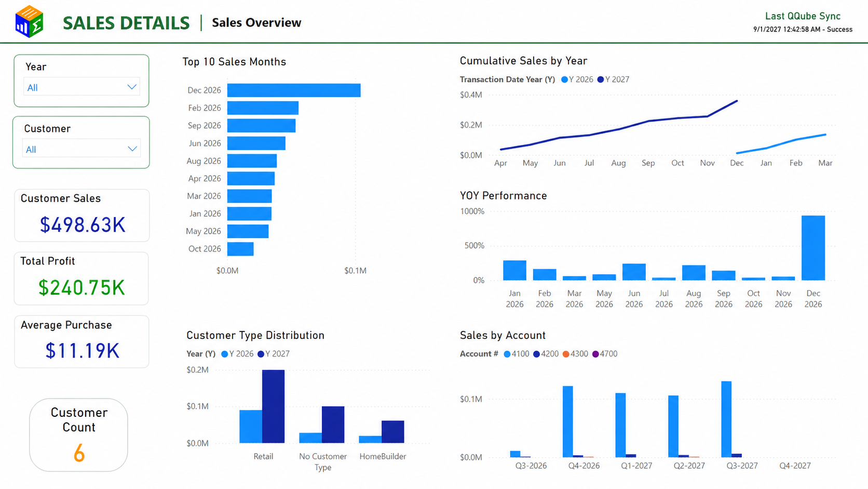Click the Q3-2027 blue account 4100 bar
The height and width of the screenshot is (489, 868).
click(726, 419)
